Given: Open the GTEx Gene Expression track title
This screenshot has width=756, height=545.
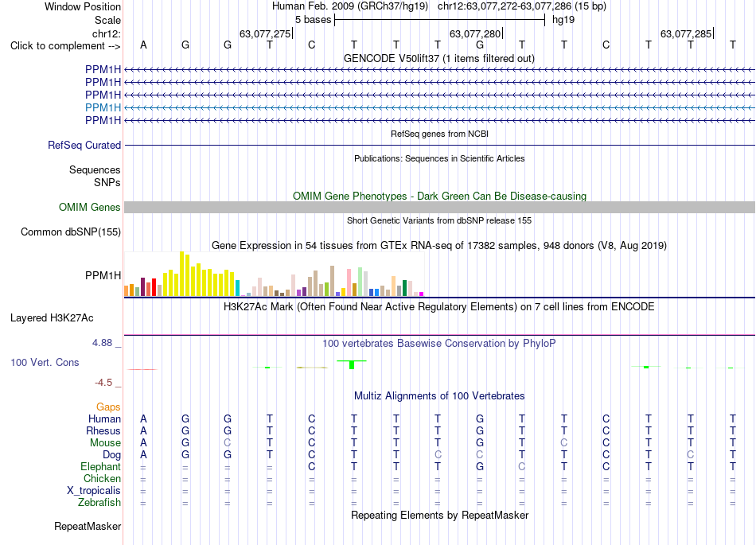Looking at the screenshot, I should [439, 246].
